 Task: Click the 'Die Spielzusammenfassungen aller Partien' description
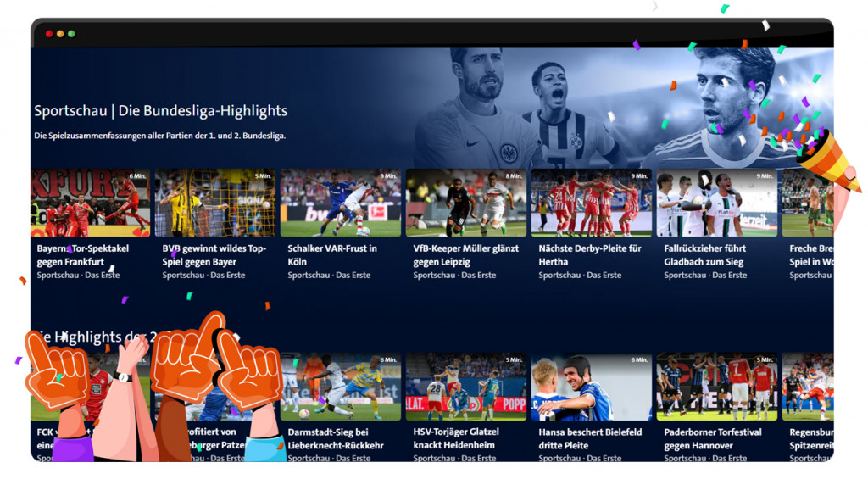pyautogui.click(x=160, y=136)
